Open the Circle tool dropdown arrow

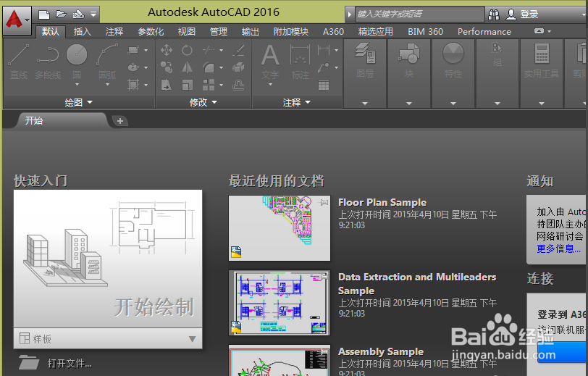[77, 85]
